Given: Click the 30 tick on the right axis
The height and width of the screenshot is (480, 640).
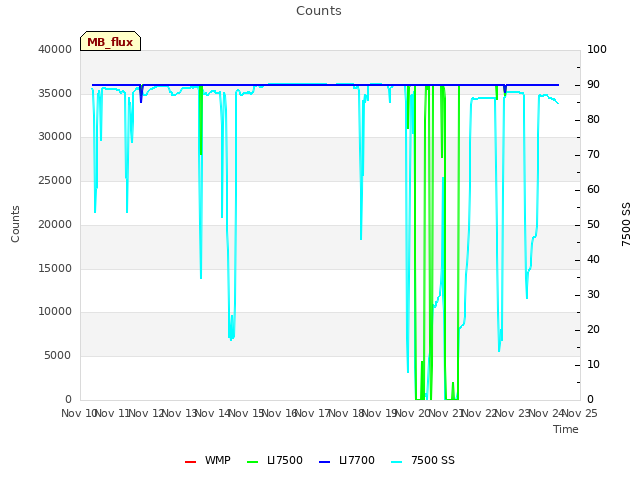Looking at the screenshot, I should pos(593,295).
